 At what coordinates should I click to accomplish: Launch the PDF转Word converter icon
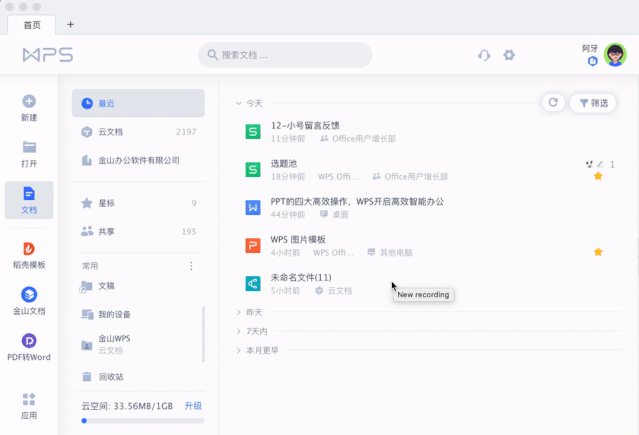(x=29, y=341)
